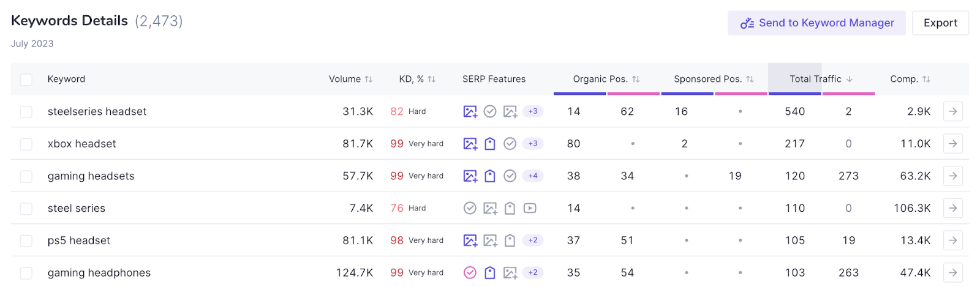Viewport: 980px width, 287px height.
Task: Open the steel series keyword
Action: [x=76, y=208]
